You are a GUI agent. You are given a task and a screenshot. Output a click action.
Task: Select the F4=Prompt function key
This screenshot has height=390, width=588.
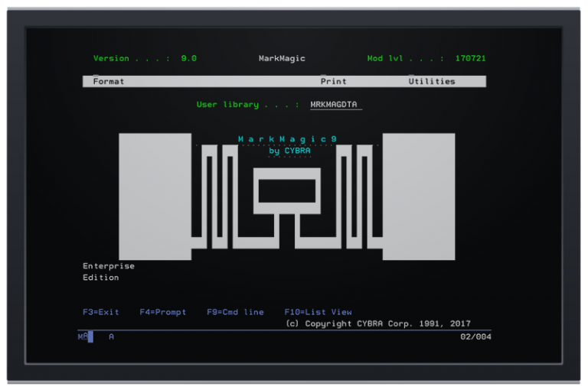162,312
